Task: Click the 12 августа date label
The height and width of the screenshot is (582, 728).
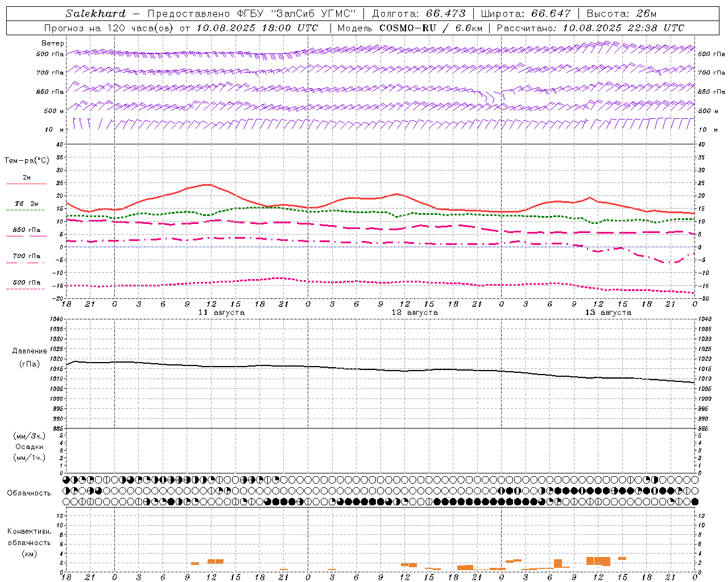Action: 415,313
